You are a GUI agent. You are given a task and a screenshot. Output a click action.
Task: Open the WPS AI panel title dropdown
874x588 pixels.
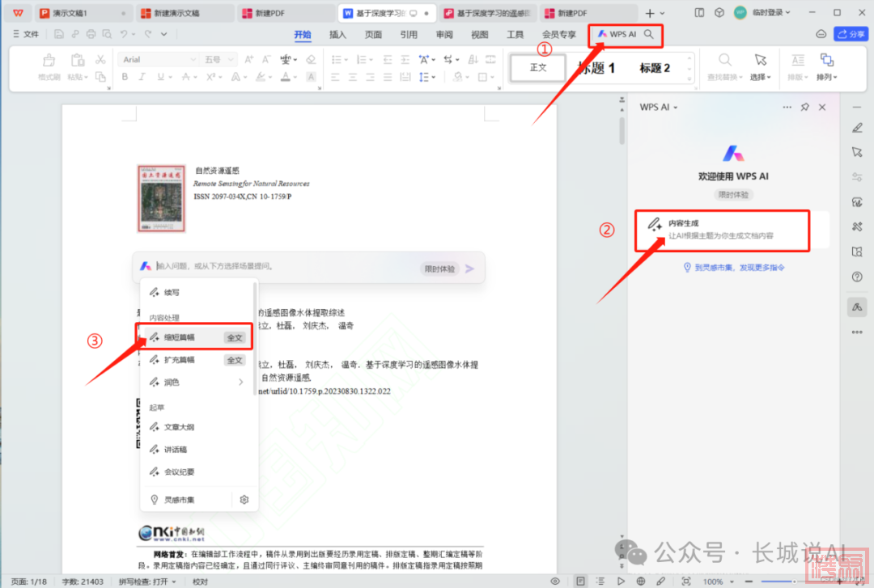coord(675,107)
